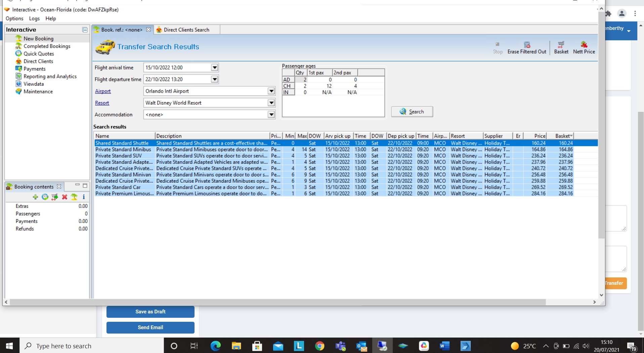Image resolution: width=644 pixels, height=353 pixels.
Task: Open Task View on the taskbar
Action: [194, 346]
